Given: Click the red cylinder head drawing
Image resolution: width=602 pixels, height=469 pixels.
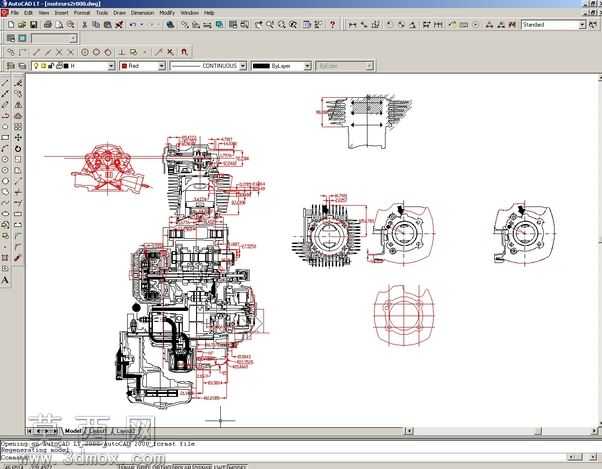Looking at the screenshot, I should [109, 168].
